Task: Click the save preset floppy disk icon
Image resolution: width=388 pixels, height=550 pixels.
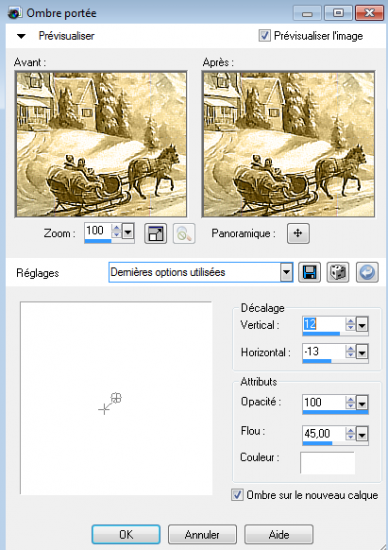Action: pyautogui.click(x=309, y=272)
